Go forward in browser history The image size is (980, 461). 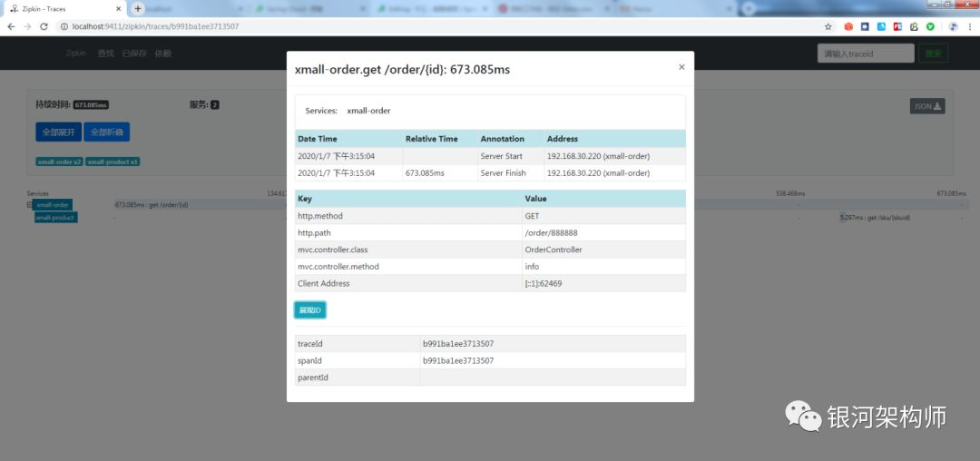27,27
